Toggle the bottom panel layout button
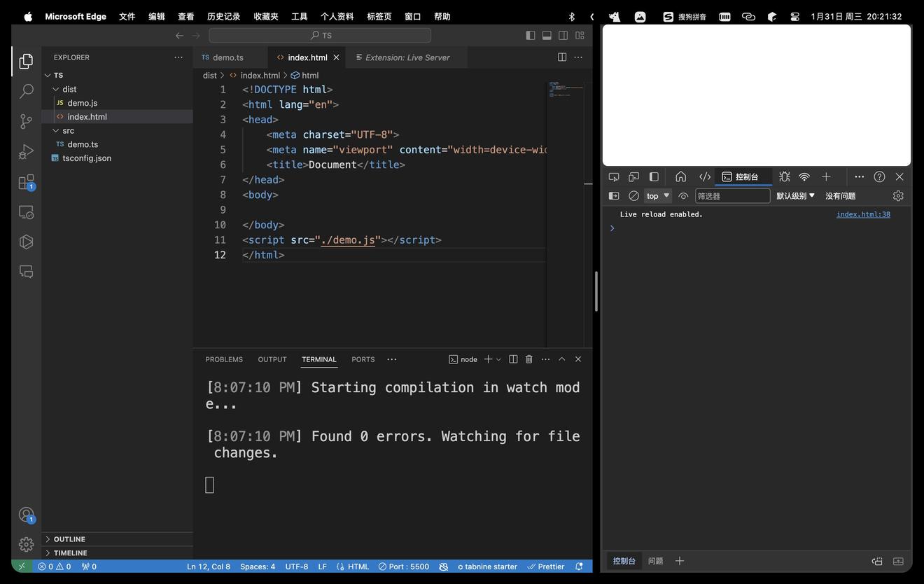924x584 pixels. 547,35
